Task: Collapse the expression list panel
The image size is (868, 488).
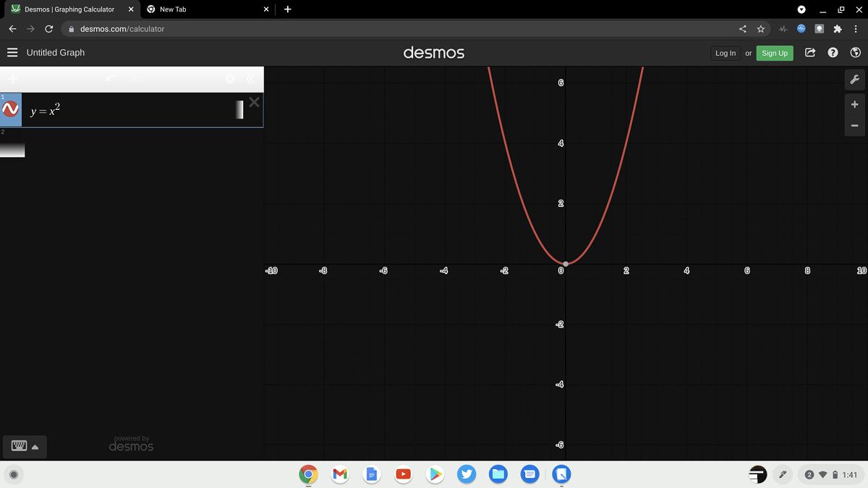Action: click(251, 79)
